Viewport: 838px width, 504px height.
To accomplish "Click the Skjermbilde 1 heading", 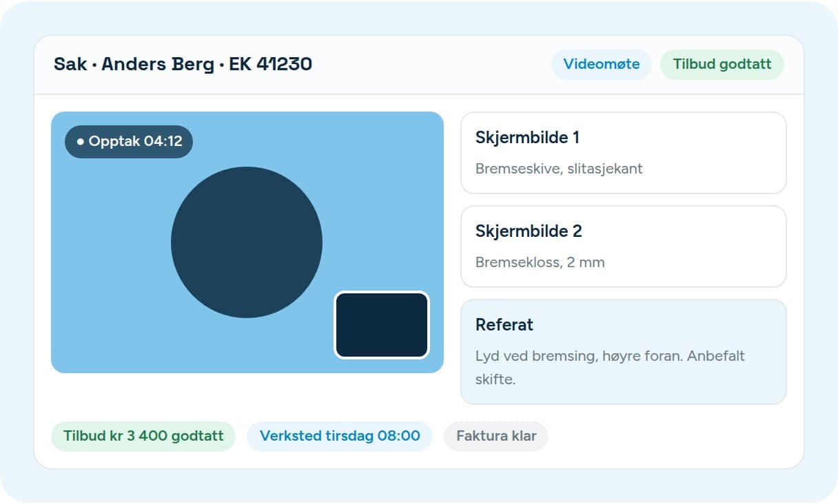I will point(527,138).
